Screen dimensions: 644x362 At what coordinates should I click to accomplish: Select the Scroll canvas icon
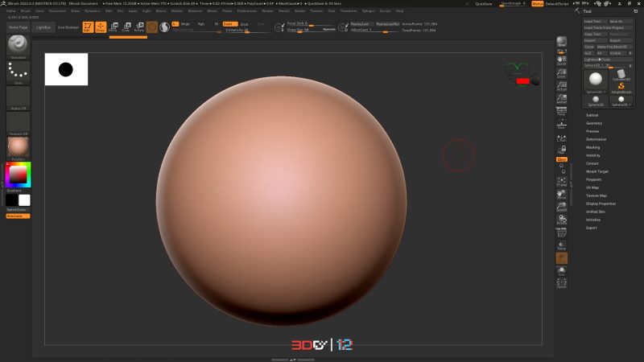coord(561,61)
